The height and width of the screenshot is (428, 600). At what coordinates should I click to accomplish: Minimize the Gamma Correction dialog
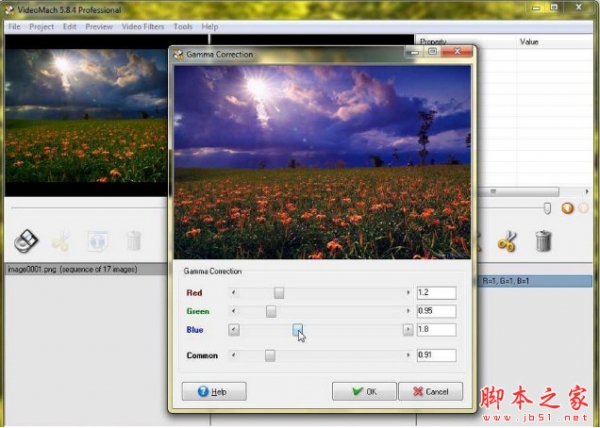414,52
